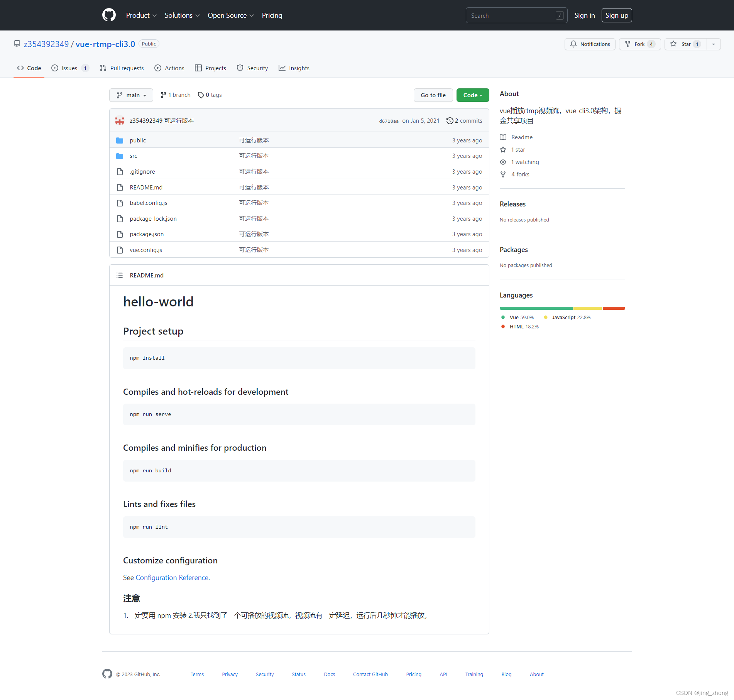
Task: Click the Vue 59.0% language link
Action: [x=518, y=317]
